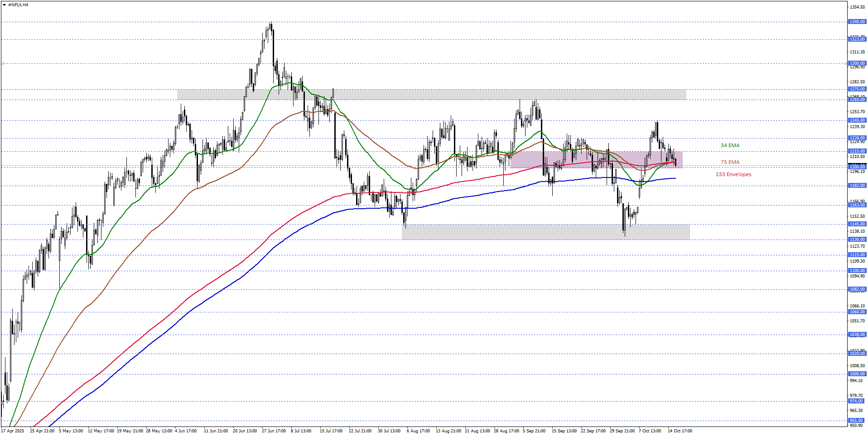Click the 1082.00 level price tag
The image size is (868, 436).
pos(857,289)
